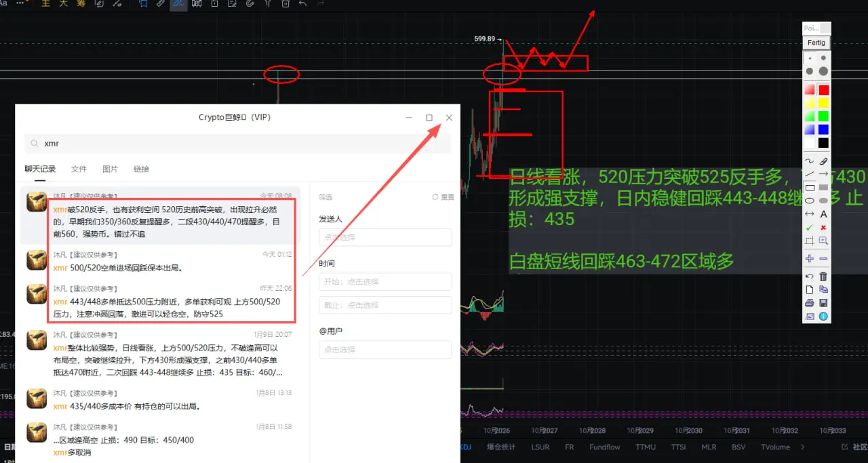Select the double-headed arrow tool

[810, 214]
